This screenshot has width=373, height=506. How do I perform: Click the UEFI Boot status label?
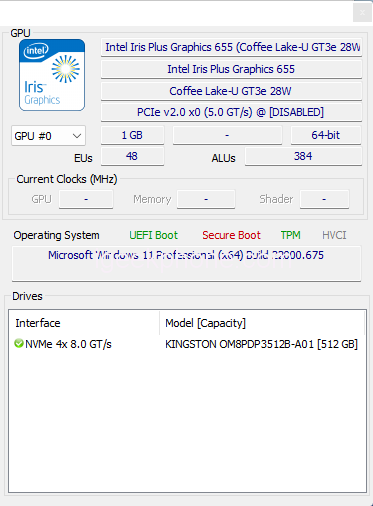coord(154,235)
